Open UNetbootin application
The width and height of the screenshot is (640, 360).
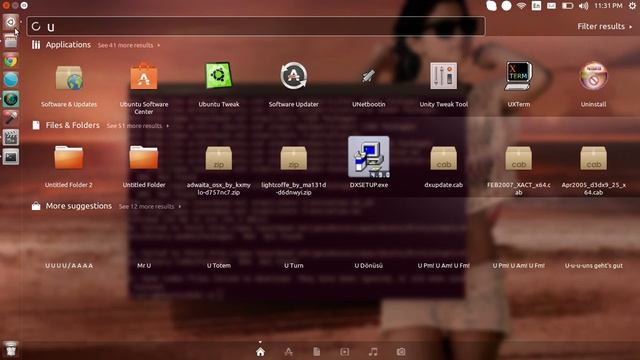(369, 76)
